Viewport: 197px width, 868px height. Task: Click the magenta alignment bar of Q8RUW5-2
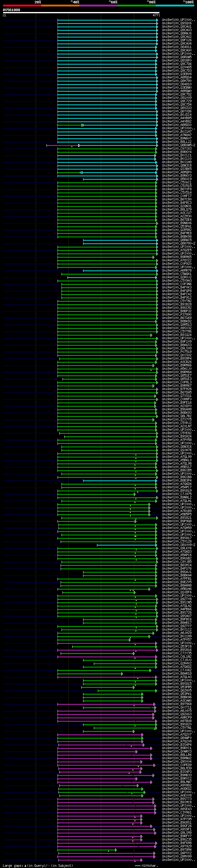pyautogui.click(x=63, y=146)
